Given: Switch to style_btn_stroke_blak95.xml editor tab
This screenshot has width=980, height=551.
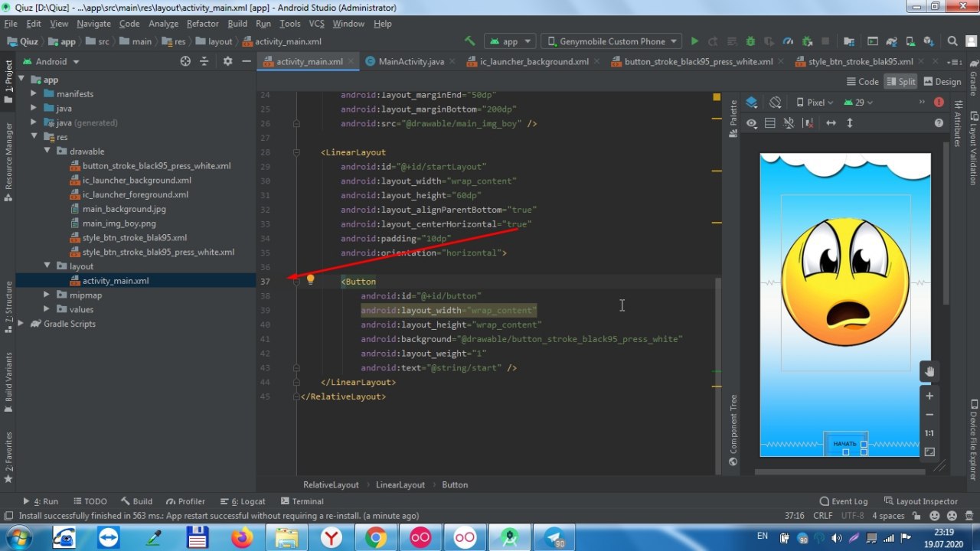Looking at the screenshot, I should [x=861, y=61].
